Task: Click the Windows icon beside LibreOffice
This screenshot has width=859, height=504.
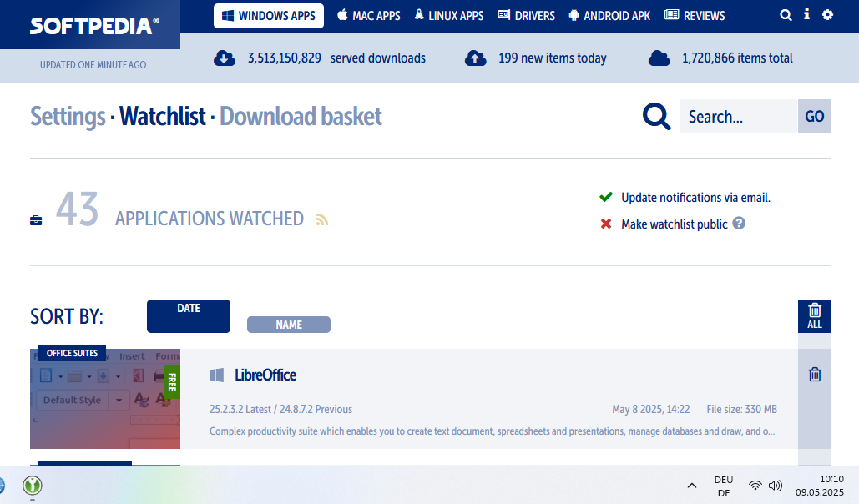Action: tap(216, 375)
